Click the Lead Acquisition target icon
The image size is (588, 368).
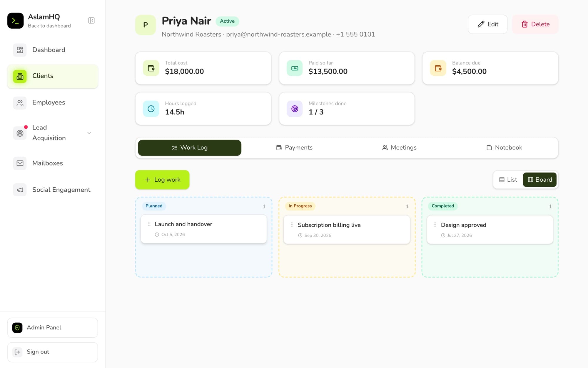pos(20,133)
